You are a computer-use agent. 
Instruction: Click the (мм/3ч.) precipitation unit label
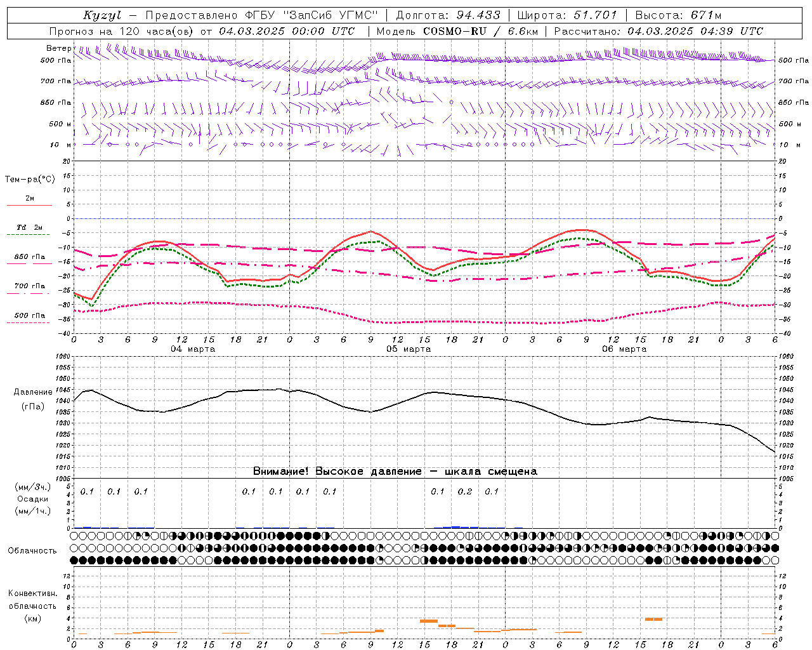[32, 487]
